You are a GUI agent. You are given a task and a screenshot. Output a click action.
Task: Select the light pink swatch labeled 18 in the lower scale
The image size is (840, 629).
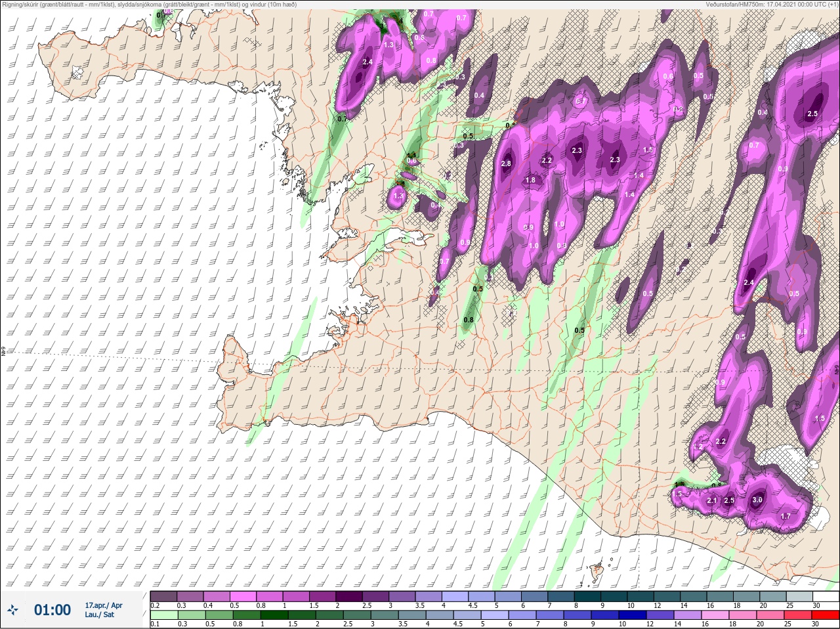(x=744, y=615)
